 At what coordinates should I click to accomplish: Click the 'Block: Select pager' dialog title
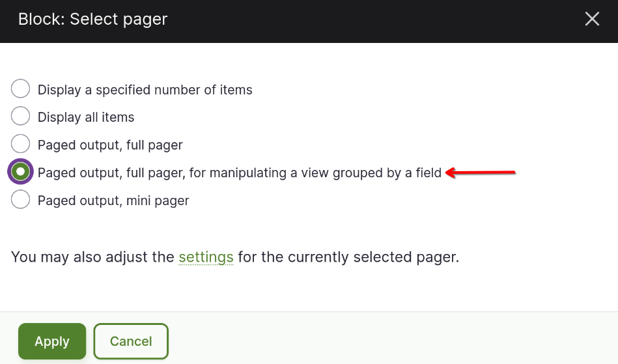tap(93, 20)
